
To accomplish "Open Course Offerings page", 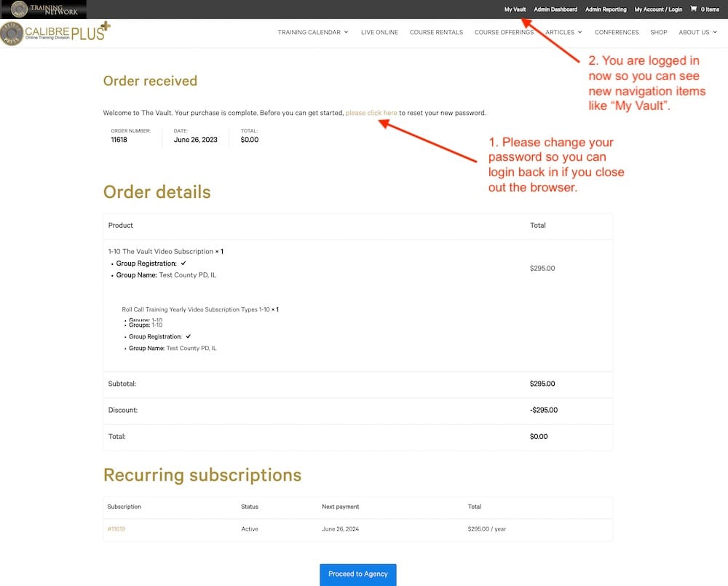I will (504, 32).
